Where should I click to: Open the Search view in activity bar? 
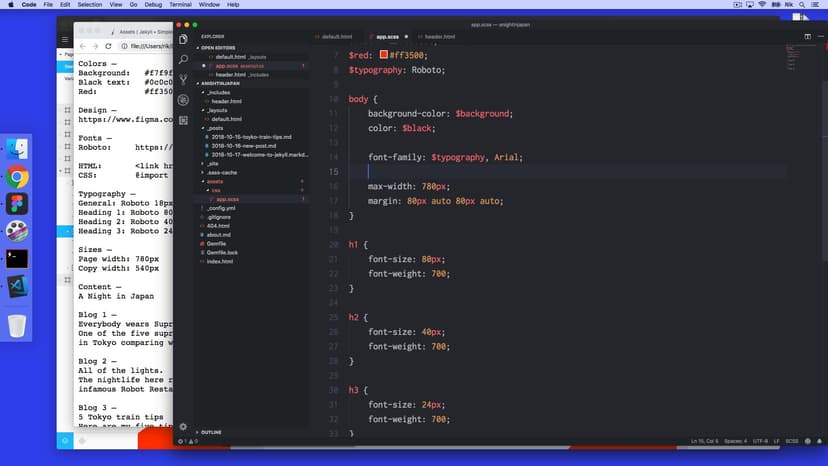point(183,60)
